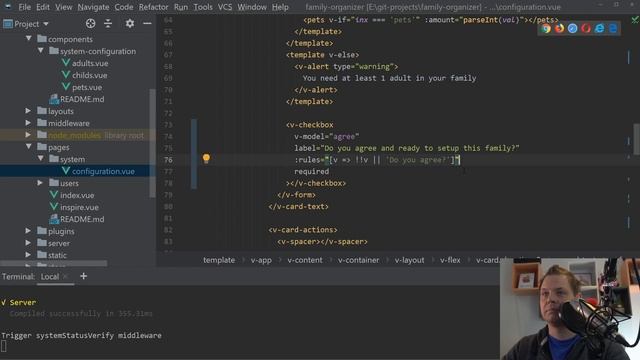Open adults.vue file
The image size is (640, 360).
click(x=90, y=63)
